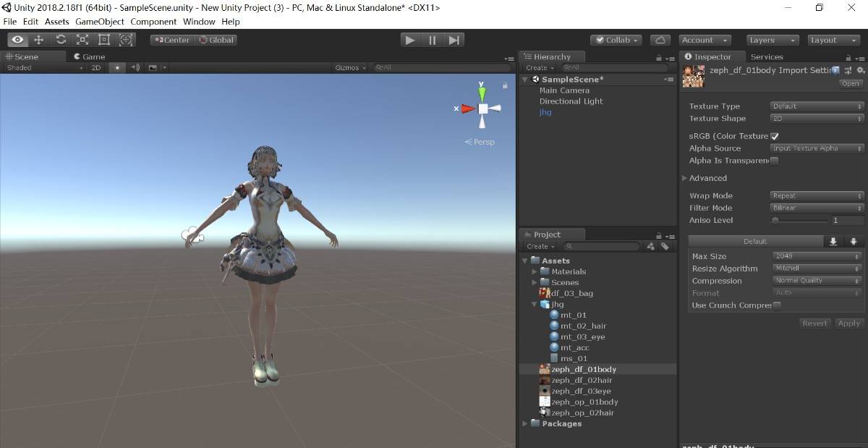Click the Step frame button
This screenshot has height=448, width=868.
coord(454,40)
